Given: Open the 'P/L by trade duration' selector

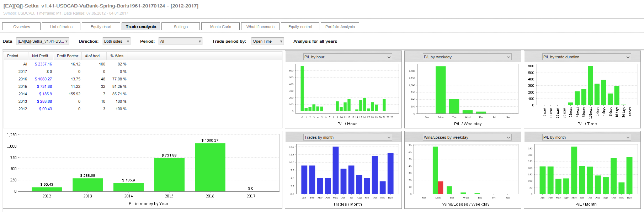Looking at the screenshot, I should pos(586,57).
